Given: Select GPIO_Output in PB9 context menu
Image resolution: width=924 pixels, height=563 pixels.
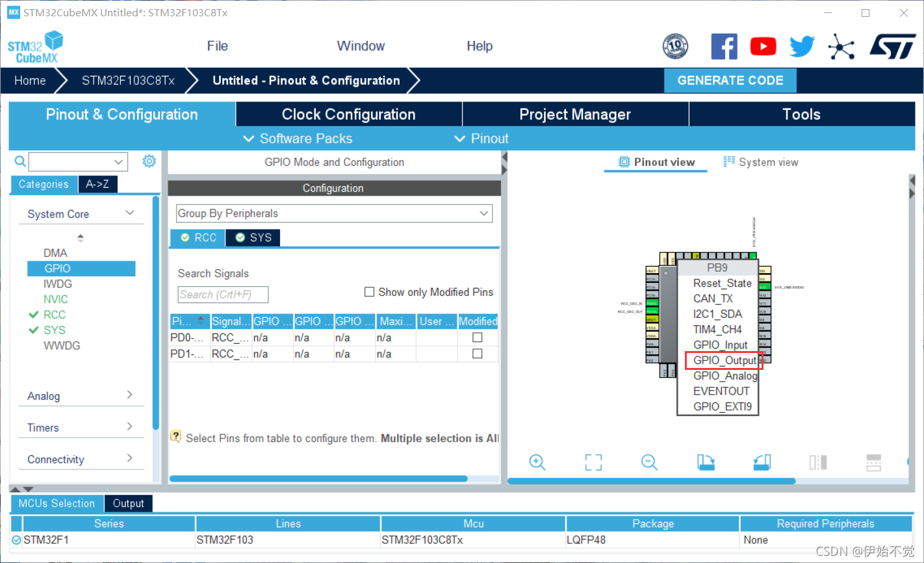Looking at the screenshot, I should [724, 360].
